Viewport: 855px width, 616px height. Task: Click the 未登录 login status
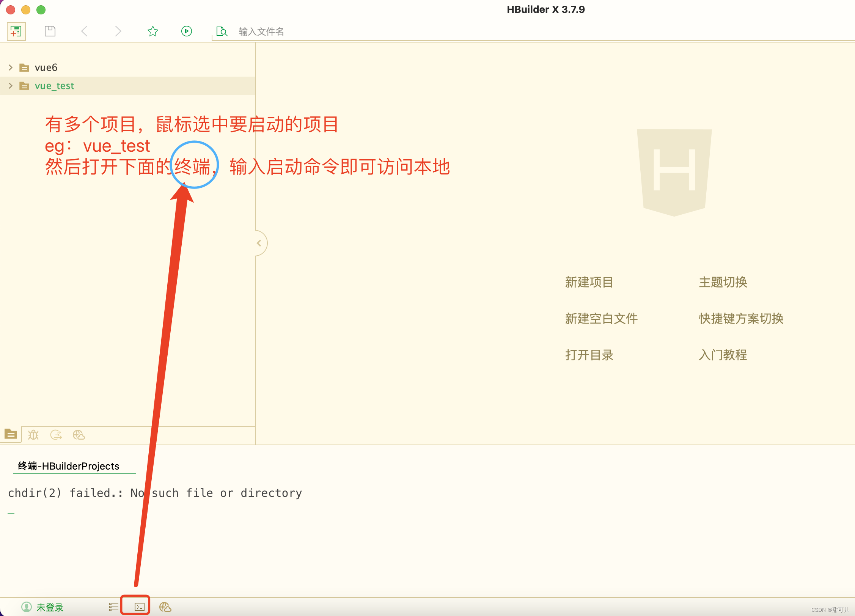tap(50, 607)
